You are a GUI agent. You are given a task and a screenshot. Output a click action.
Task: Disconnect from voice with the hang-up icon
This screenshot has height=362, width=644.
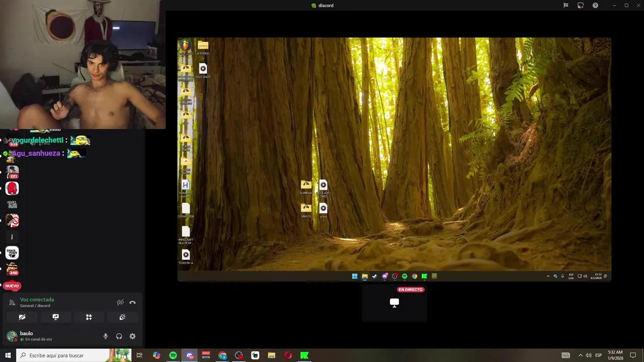tap(132, 303)
